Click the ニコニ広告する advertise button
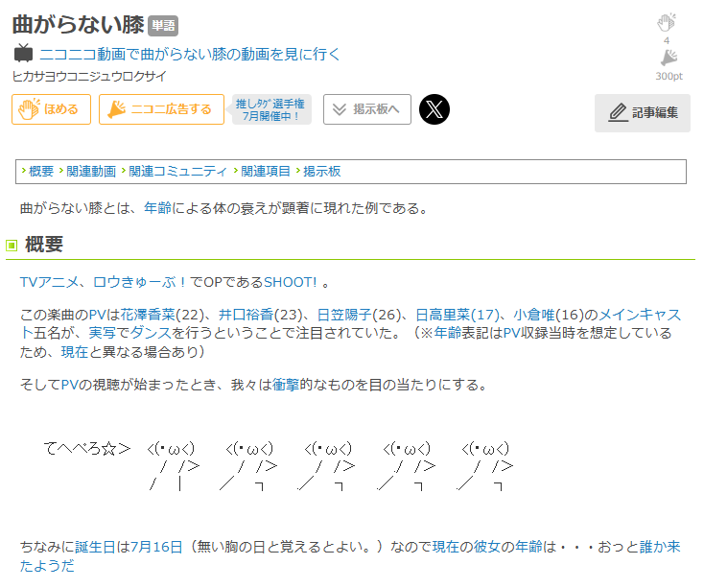Image resolution: width=704 pixels, height=588 pixels. (x=161, y=109)
